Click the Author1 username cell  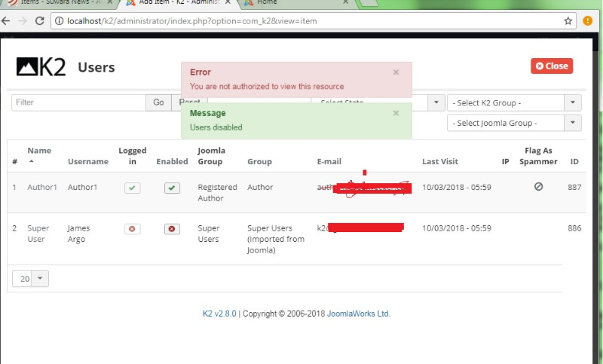pos(82,187)
